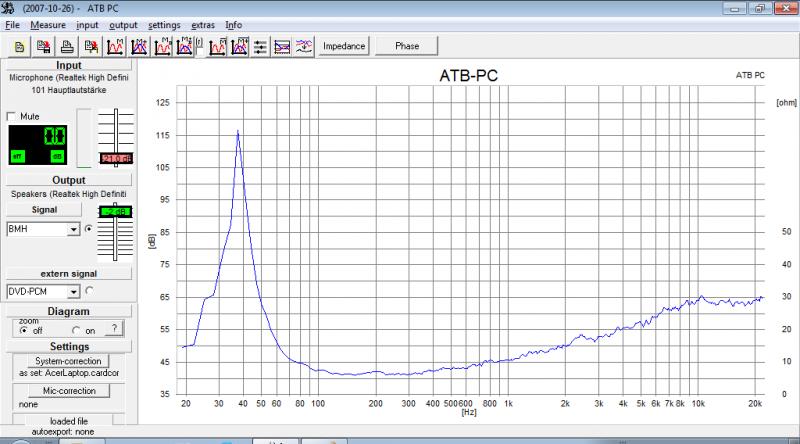Open the DVD-PCM extern signal dropdown

coord(73,291)
